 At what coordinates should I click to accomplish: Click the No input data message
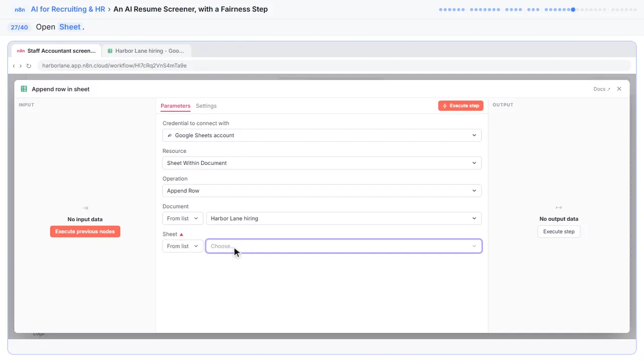[x=85, y=219]
